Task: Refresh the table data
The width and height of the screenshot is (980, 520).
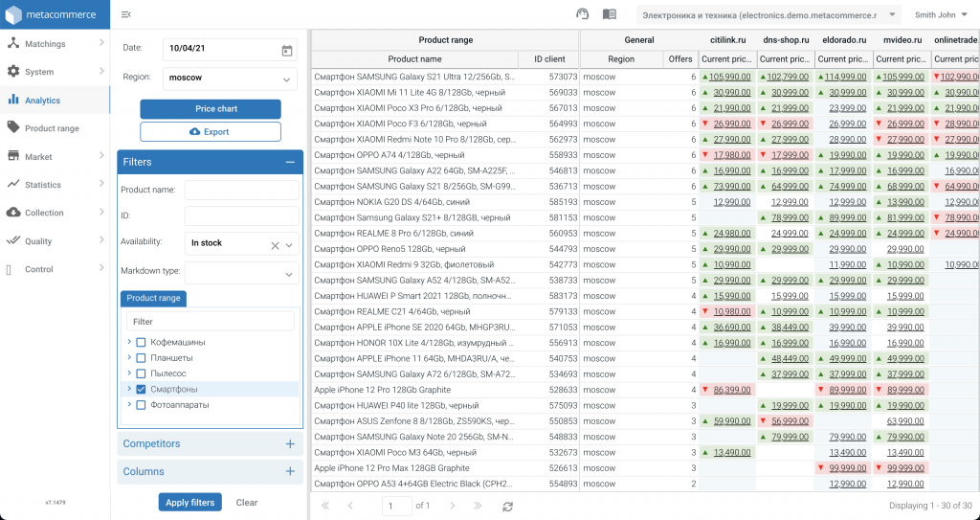Action: tap(507, 507)
